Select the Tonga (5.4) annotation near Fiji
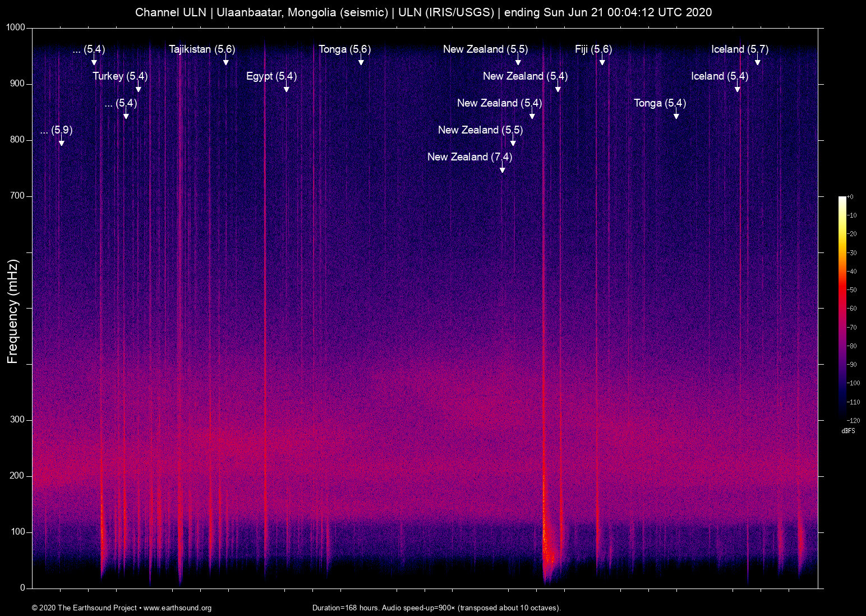 click(x=660, y=103)
